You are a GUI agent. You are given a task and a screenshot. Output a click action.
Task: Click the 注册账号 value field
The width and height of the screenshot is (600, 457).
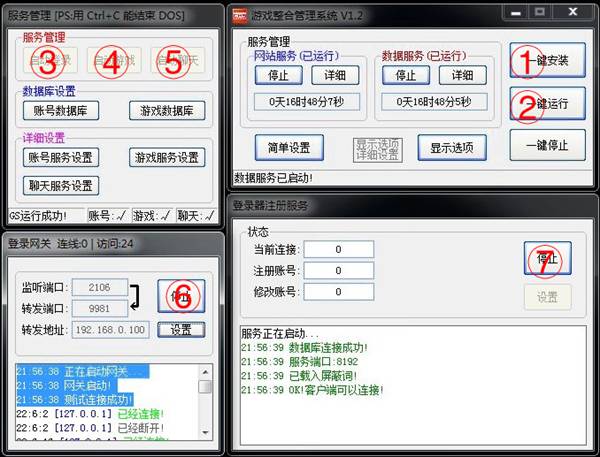tap(339, 271)
